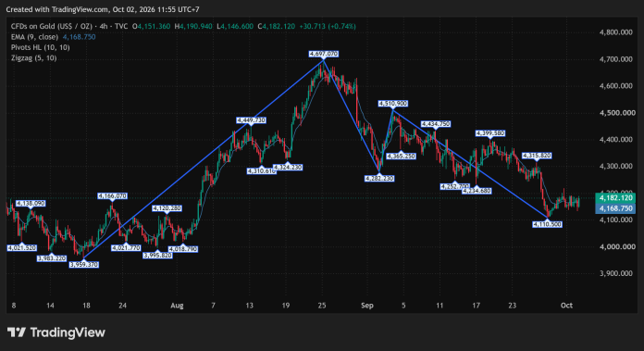Click the low value 'L4,146.600'

tap(235, 26)
